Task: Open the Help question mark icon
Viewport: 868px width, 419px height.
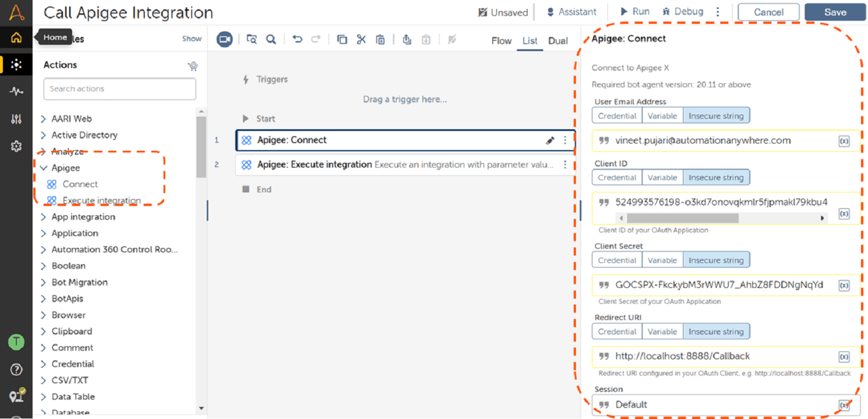Action: [x=16, y=370]
